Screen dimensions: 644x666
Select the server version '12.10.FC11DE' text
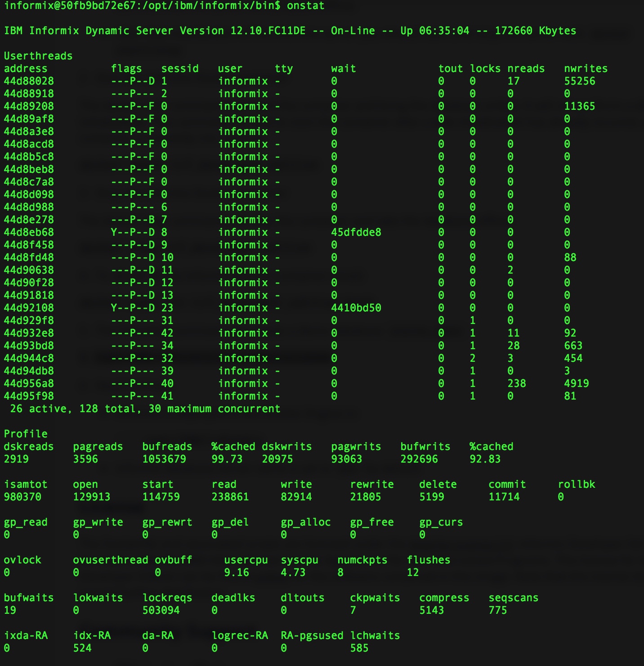[268, 31]
